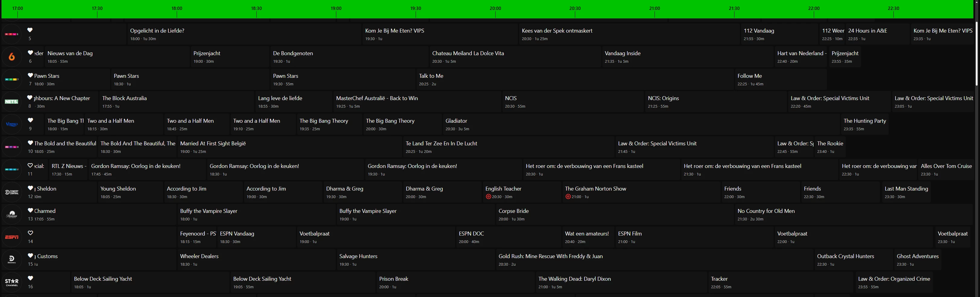Select the 18:30 mark on the timeline

coord(256,8)
